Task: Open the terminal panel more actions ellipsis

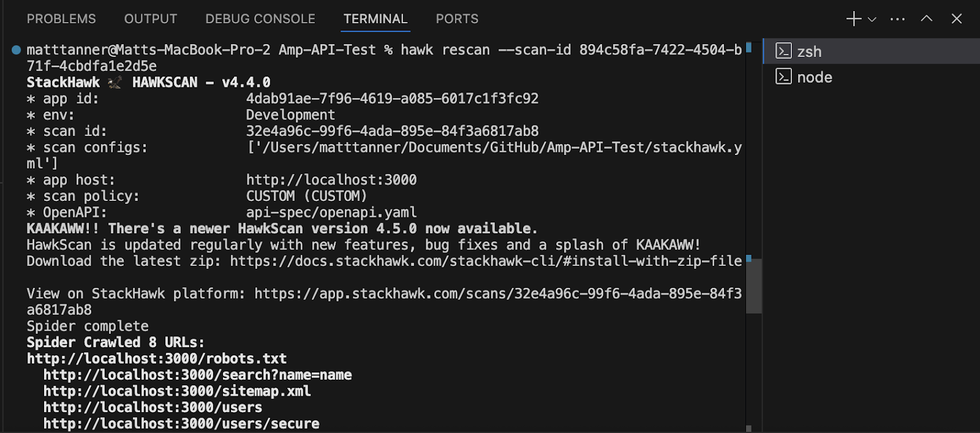Action: 897,19
